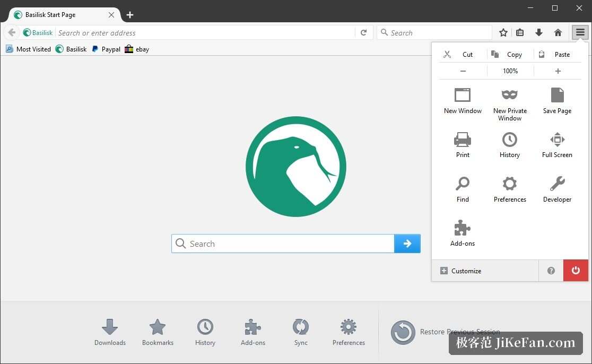Reload the current page
This screenshot has height=364, width=592.
[x=363, y=32]
